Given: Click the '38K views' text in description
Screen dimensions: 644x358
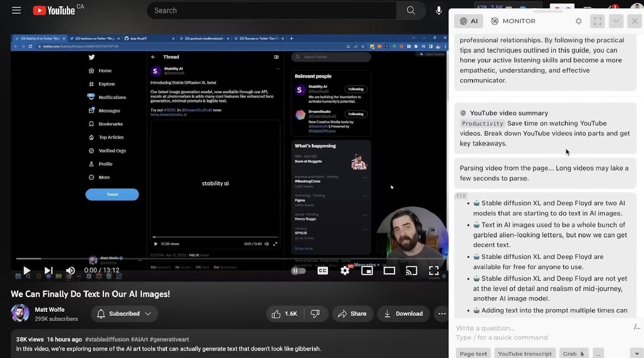Looking at the screenshot, I should [30, 339].
